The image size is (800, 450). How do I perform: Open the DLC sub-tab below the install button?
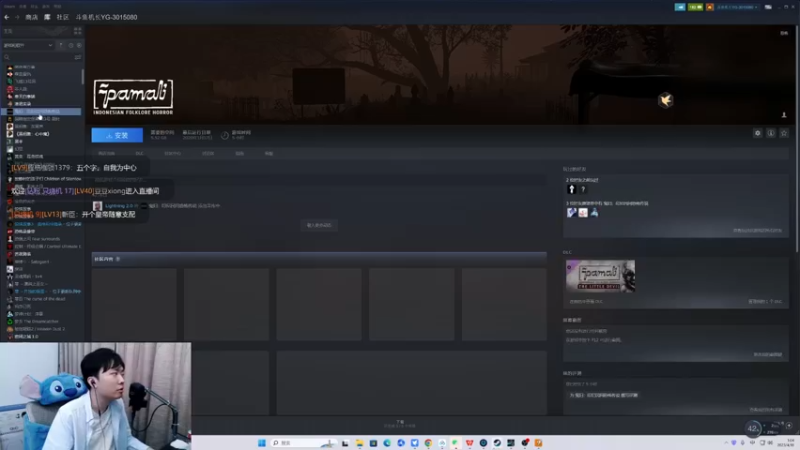tap(139, 154)
